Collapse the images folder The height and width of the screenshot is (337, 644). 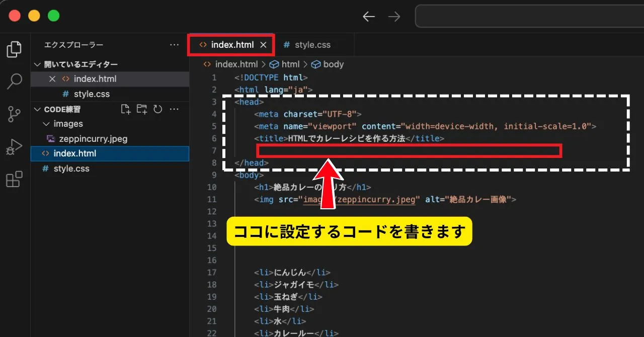[47, 124]
